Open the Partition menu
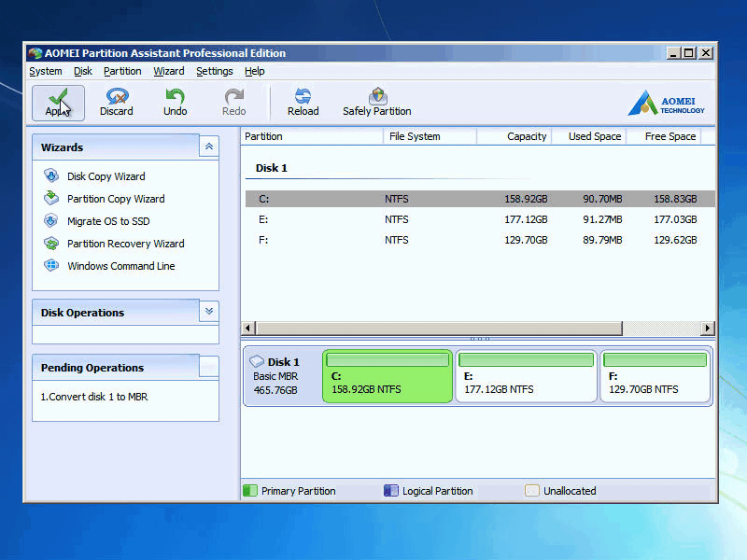This screenshot has height=560, width=747. pyautogui.click(x=122, y=71)
